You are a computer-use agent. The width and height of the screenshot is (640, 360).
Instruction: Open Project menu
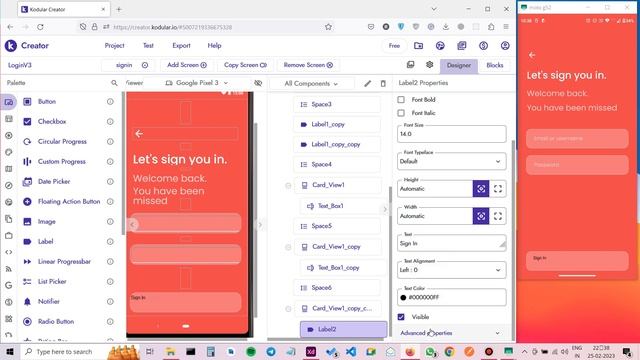(x=114, y=46)
